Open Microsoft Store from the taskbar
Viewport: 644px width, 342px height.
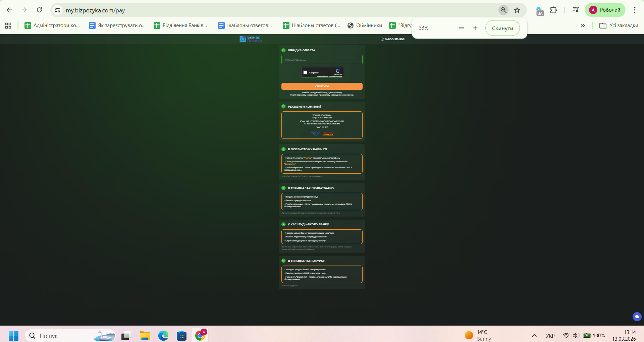[x=181, y=336]
